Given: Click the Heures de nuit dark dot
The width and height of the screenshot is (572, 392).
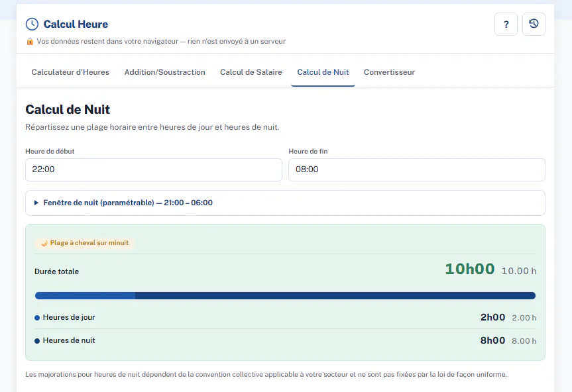Looking at the screenshot, I should (x=37, y=341).
